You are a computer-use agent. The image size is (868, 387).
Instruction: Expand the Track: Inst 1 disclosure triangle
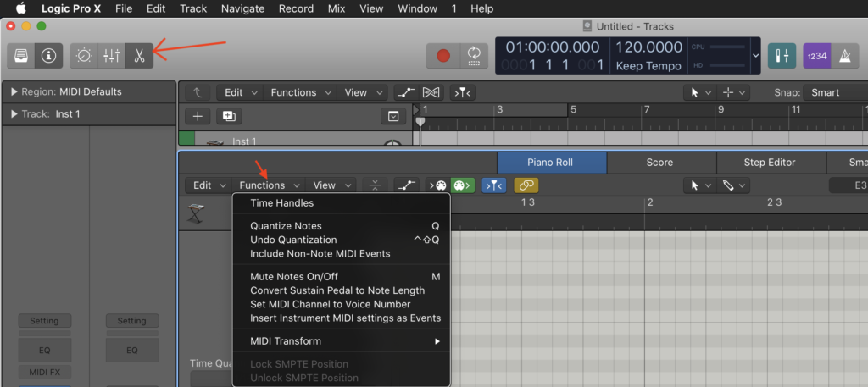(x=14, y=113)
